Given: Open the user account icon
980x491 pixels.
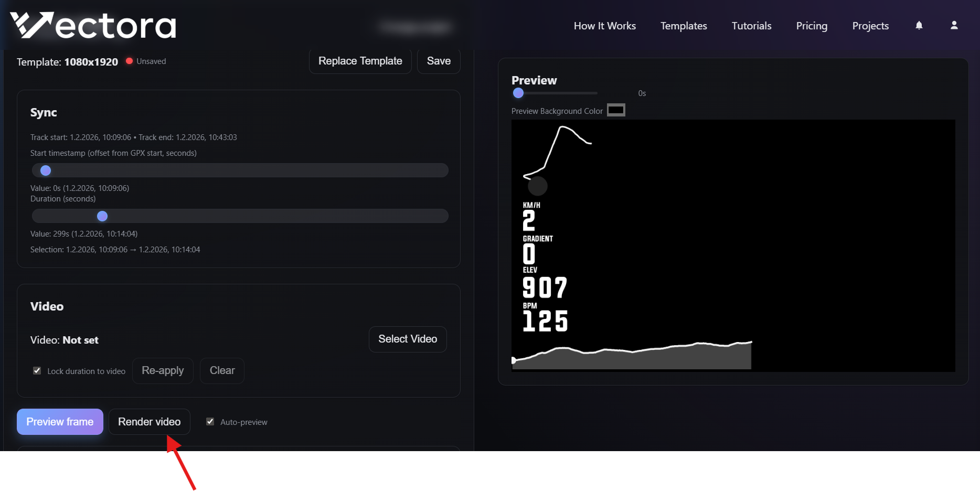Looking at the screenshot, I should click(954, 26).
